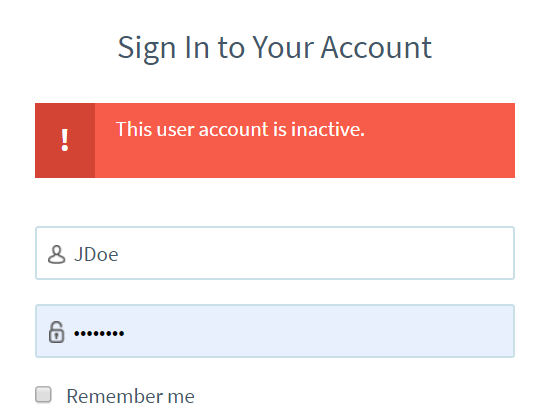Click the masked password dots
The height and width of the screenshot is (416, 556).
pyautogui.click(x=99, y=333)
